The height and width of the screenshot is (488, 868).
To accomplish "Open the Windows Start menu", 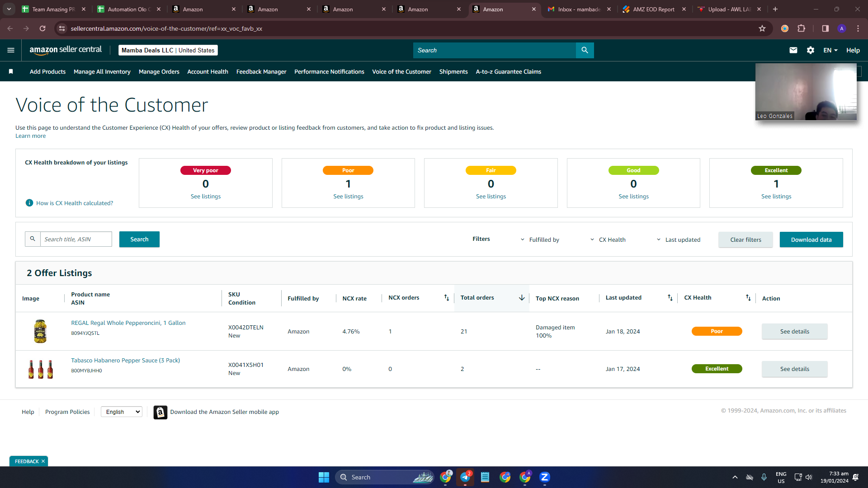I will tap(324, 477).
